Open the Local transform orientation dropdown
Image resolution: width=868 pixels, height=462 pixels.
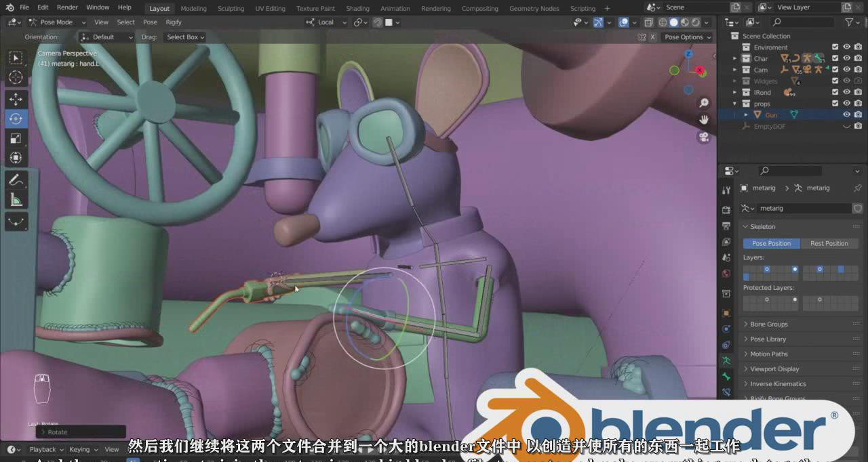(327, 22)
